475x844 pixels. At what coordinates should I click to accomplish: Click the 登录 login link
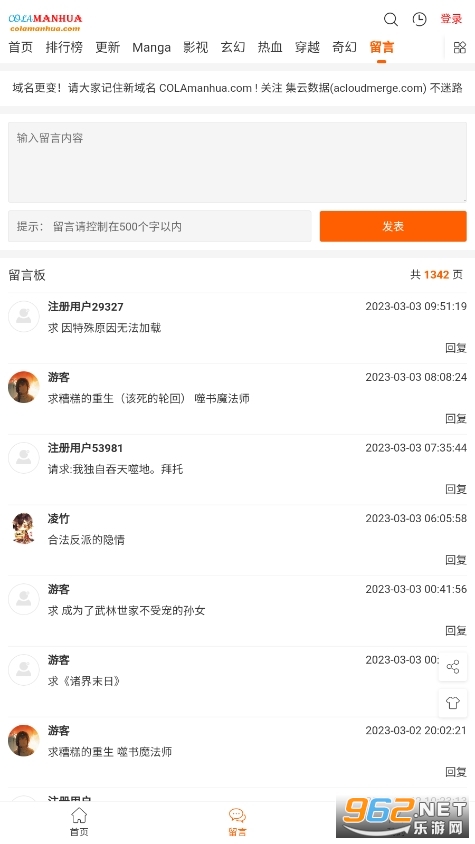pyautogui.click(x=451, y=19)
